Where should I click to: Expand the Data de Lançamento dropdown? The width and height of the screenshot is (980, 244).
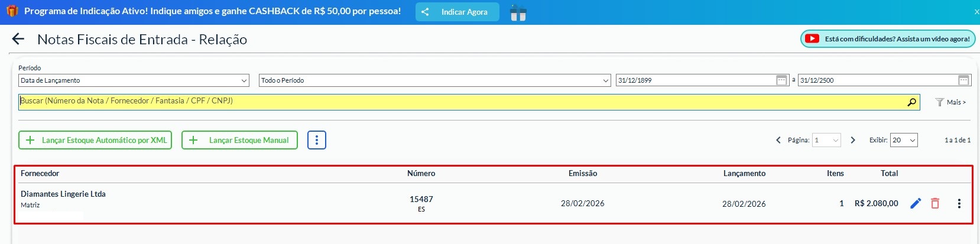click(x=134, y=80)
